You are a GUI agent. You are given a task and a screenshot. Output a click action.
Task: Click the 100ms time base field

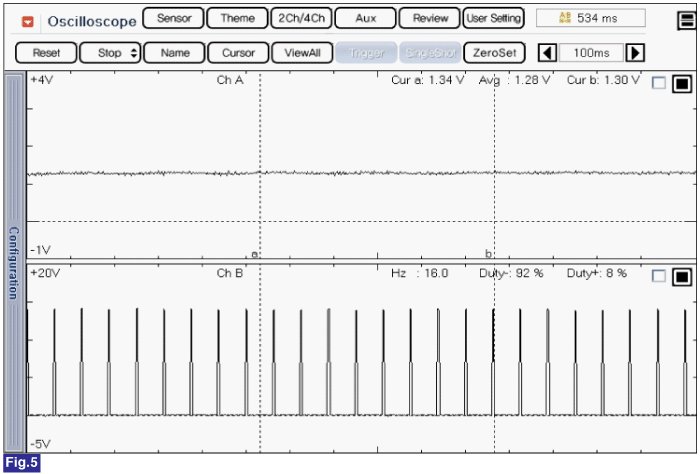[x=591, y=53]
